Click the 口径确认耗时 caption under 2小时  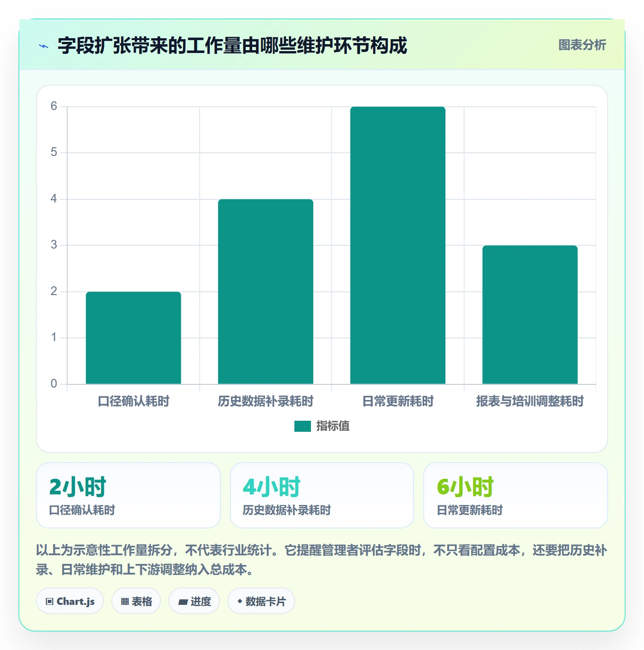click(82, 510)
